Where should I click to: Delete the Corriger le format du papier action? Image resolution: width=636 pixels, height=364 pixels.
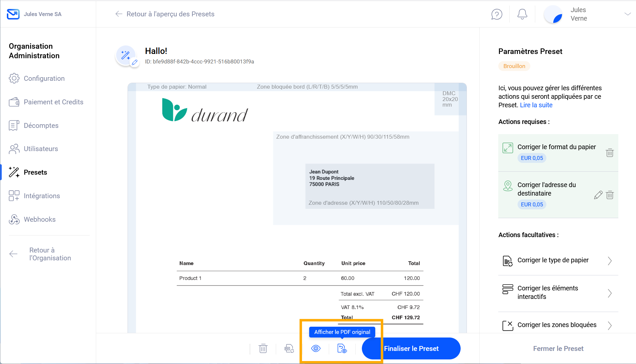609,153
